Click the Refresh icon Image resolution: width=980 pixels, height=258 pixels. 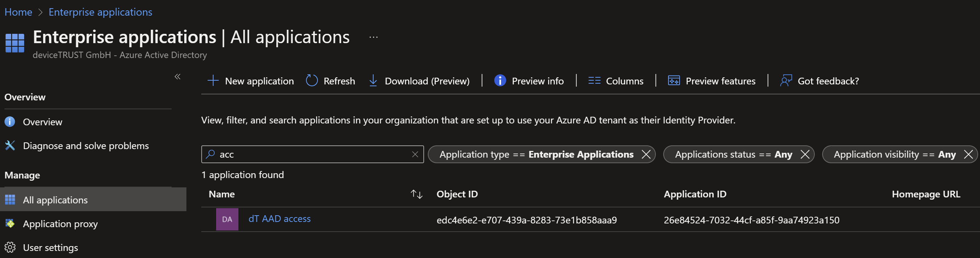(312, 81)
